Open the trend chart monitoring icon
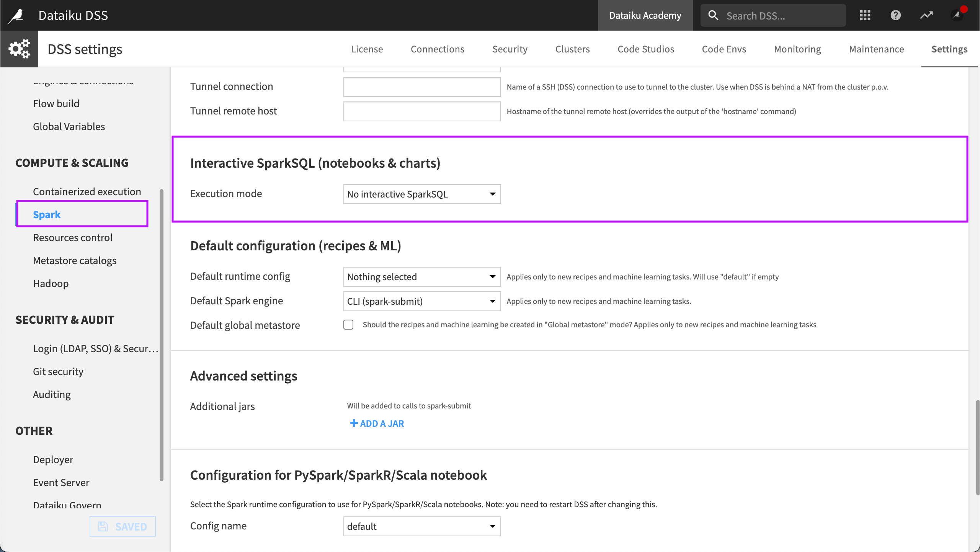This screenshot has width=980, height=552. tap(927, 15)
